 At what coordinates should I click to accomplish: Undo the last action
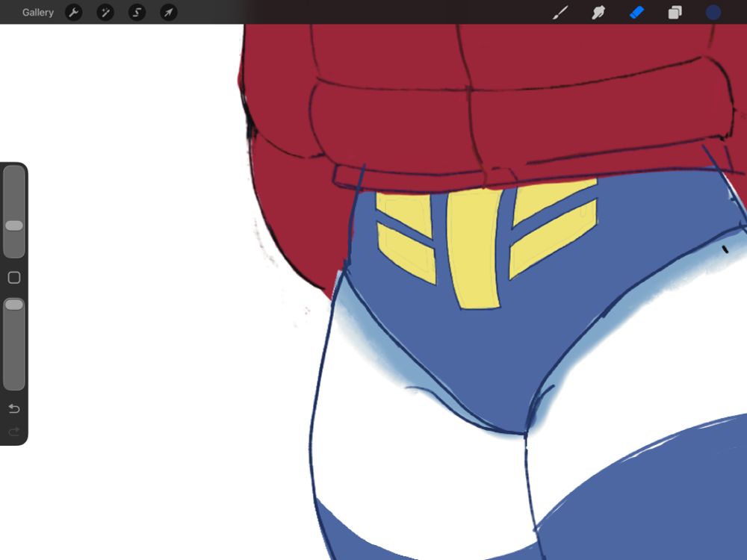pos(13,408)
